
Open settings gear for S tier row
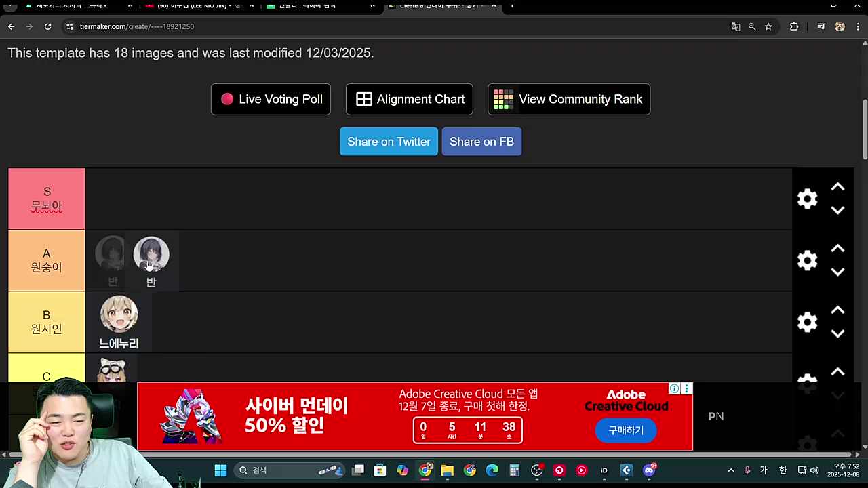click(x=807, y=199)
